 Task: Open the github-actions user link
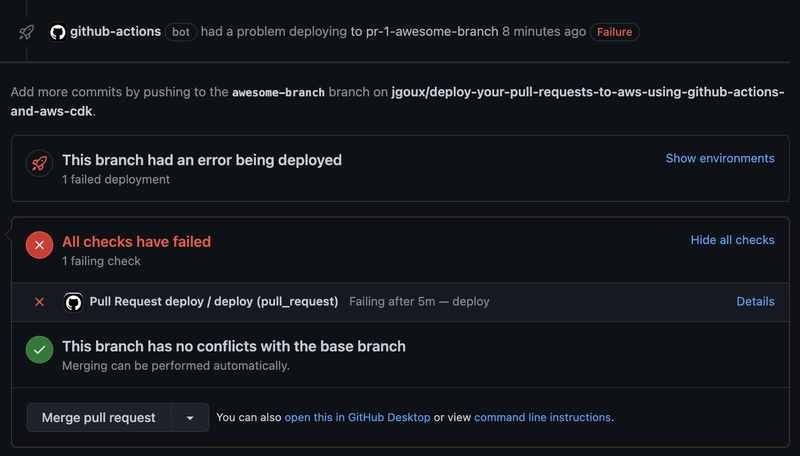115,32
